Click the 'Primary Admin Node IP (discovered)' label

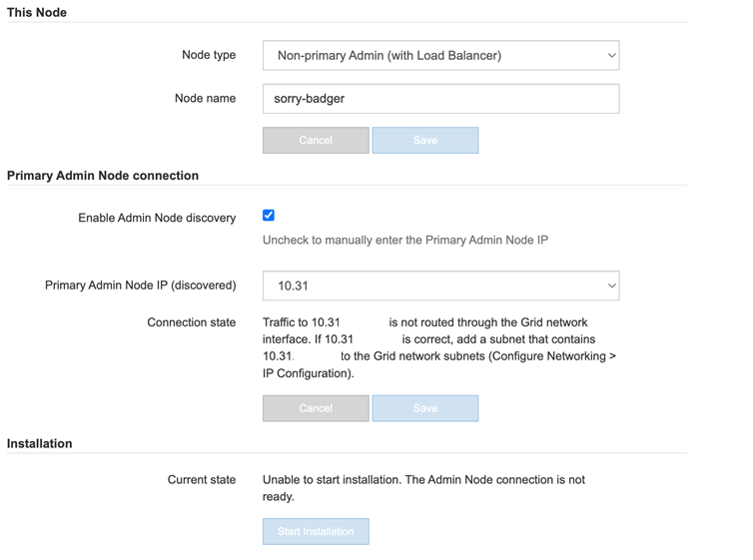[x=140, y=285]
